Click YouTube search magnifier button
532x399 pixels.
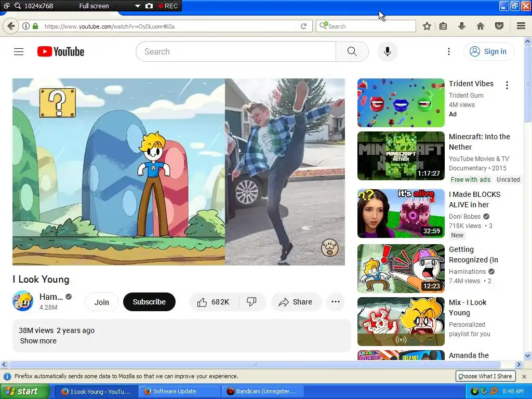352,51
